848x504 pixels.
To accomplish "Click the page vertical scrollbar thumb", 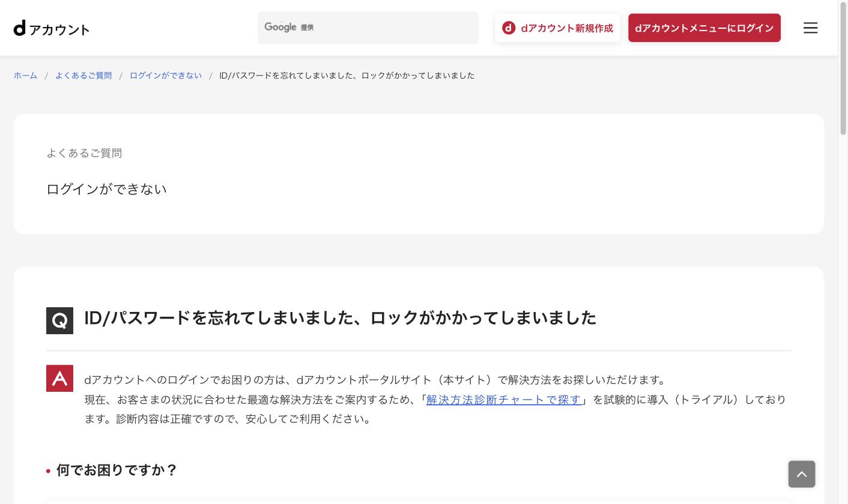I will click(x=843, y=69).
